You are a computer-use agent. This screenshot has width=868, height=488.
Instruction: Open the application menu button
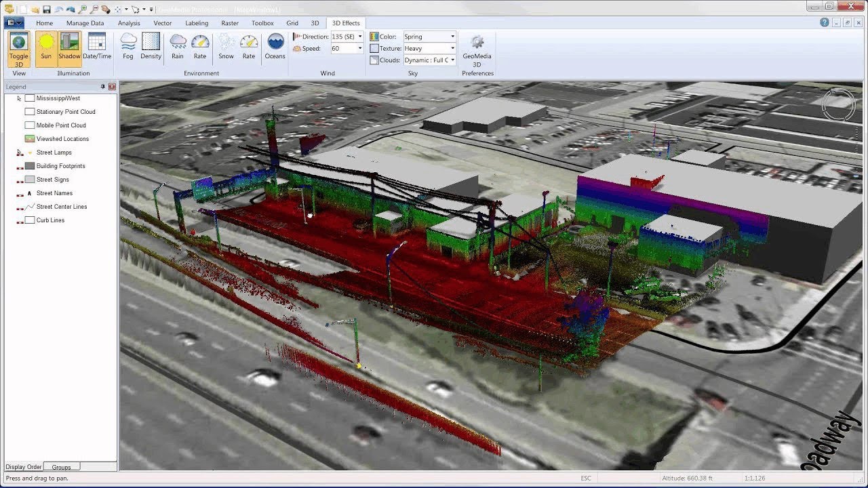point(14,23)
